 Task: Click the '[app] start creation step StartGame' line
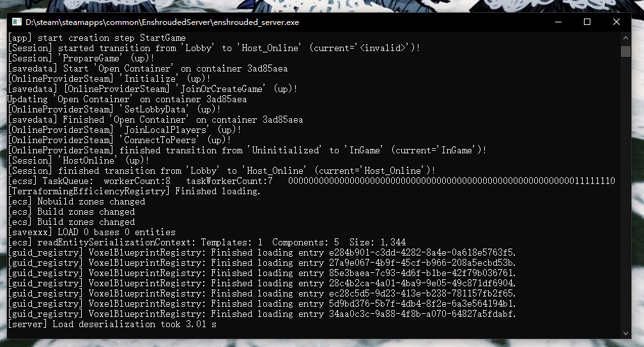pyautogui.click(x=96, y=38)
